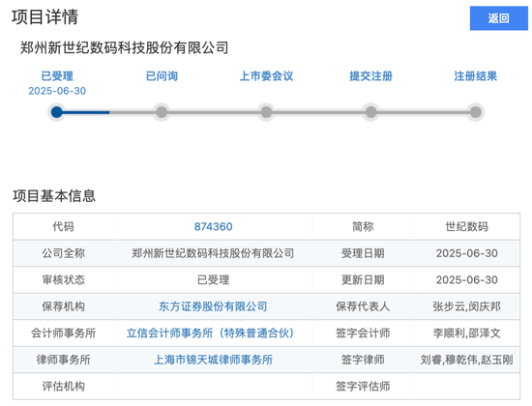Select the 已问询 stage label

point(162,76)
